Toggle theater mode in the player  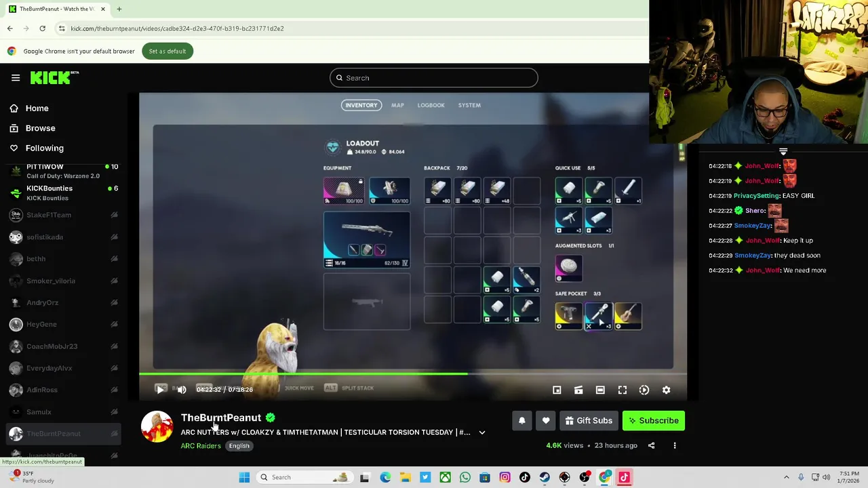click(x=600, y=390)
